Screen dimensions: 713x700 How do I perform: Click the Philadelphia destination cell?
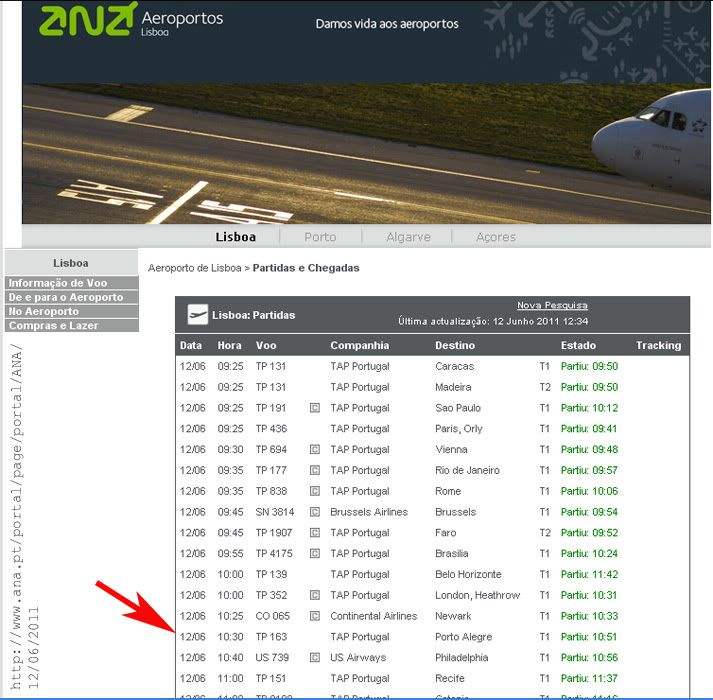tap(461, 657)
